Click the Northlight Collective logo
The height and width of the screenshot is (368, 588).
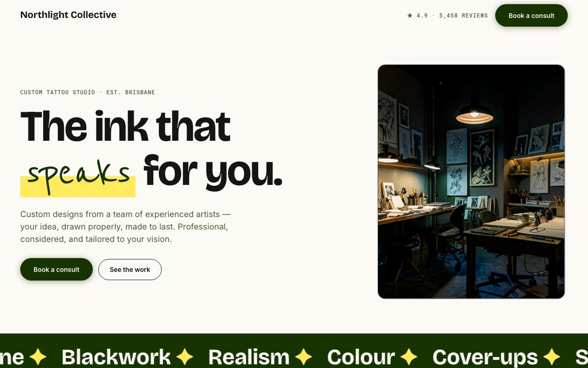[x=69, y=15]
